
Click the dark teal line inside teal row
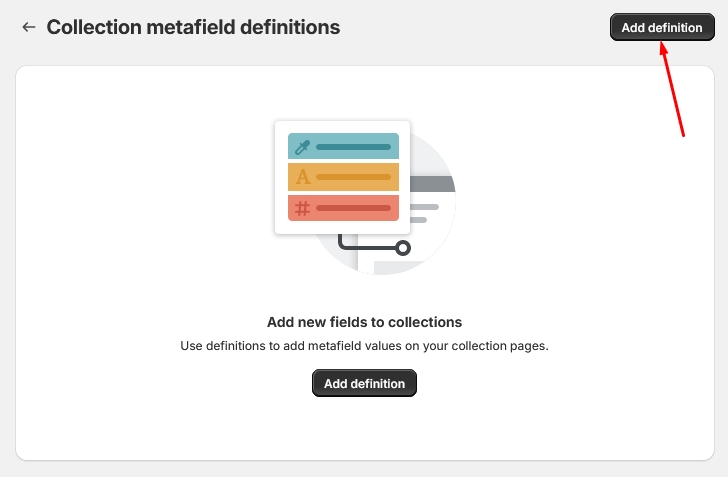click(x=353, y=147)
